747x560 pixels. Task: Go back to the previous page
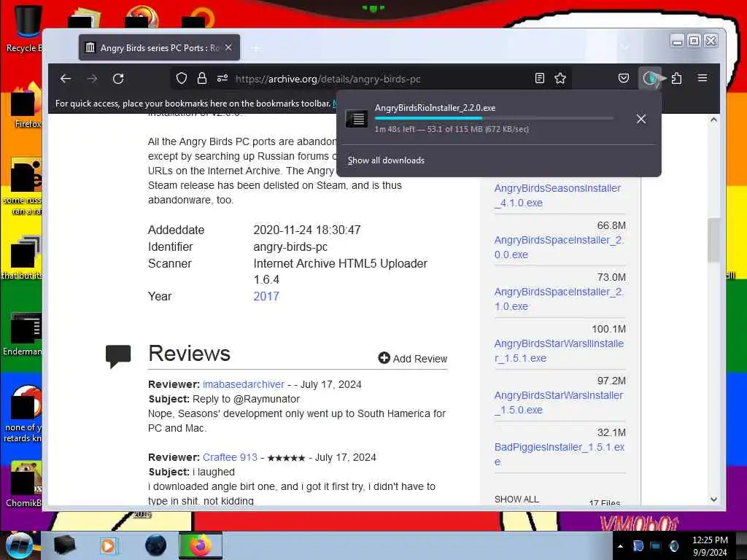coord(66,79)
